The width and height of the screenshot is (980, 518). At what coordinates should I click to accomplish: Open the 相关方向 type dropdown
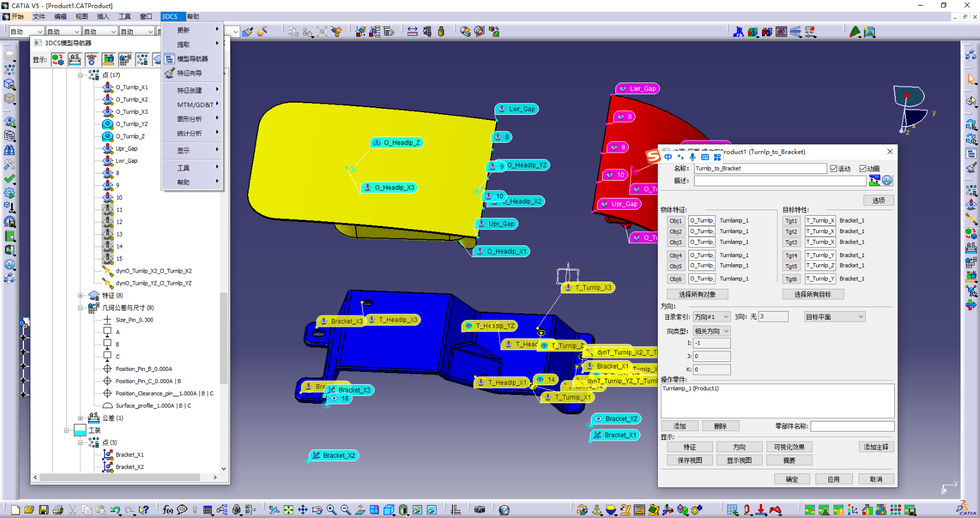712,331
